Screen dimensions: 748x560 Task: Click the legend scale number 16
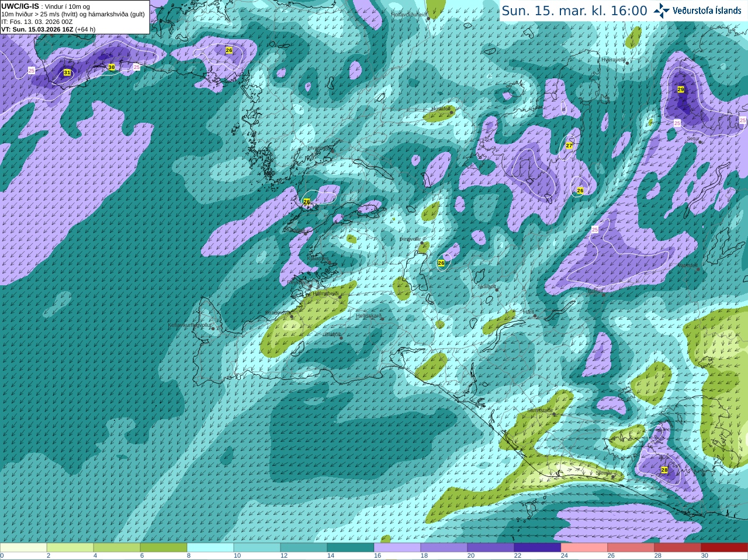[x=378, y=556]
